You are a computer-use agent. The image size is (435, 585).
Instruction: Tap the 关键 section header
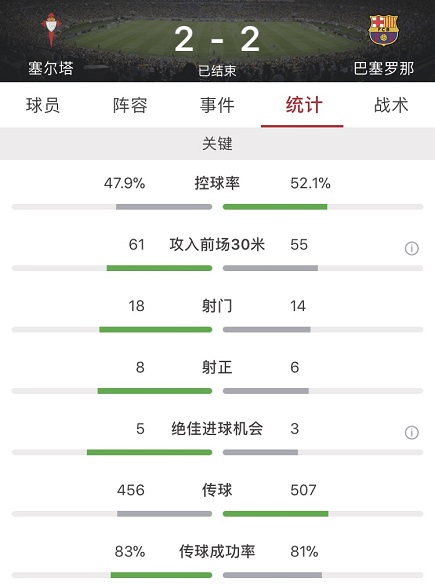(x=218, y=144)
